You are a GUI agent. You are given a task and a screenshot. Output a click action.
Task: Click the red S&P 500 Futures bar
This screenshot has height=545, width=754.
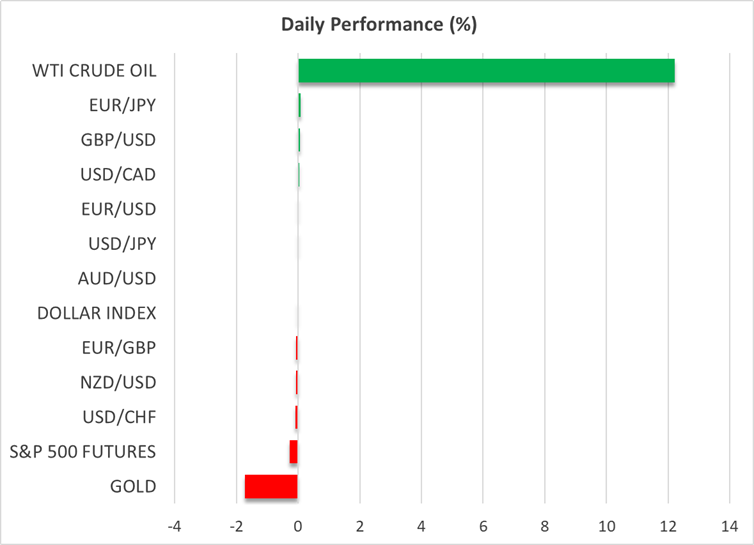coord(293,452)
